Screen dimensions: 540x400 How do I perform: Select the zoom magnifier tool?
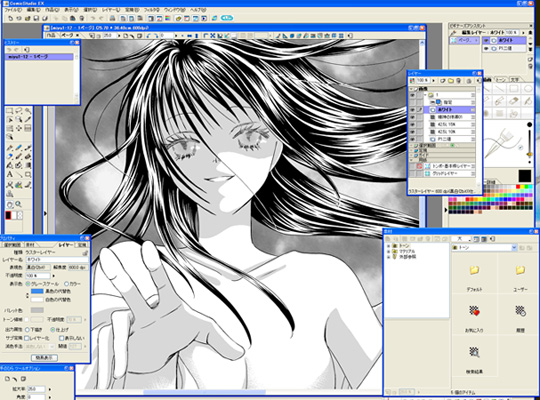(x=19, y=204)
